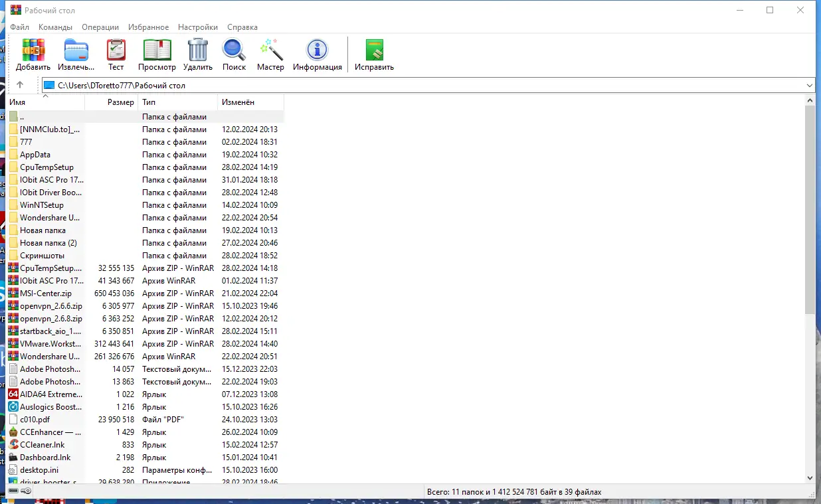Screen dimensions: 821x504
Task: Sort list by Тип column header
Action: 178,102
